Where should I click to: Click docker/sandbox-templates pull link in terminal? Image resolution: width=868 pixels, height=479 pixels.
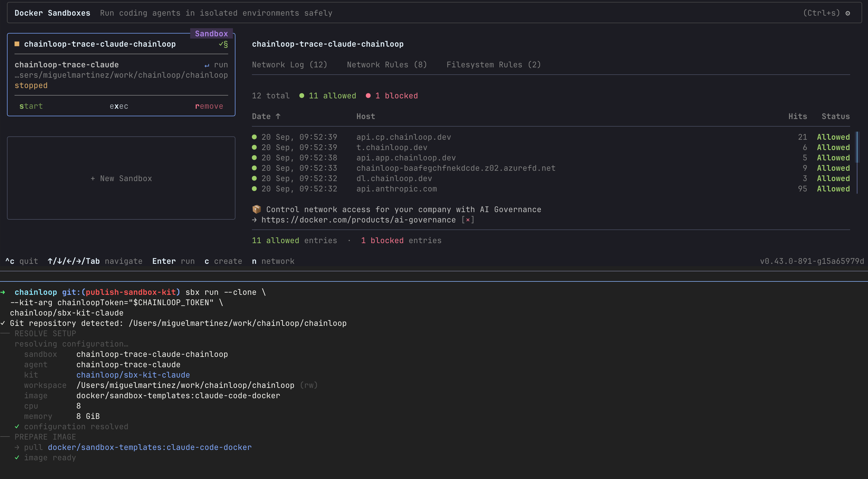[x=150, y=447]
